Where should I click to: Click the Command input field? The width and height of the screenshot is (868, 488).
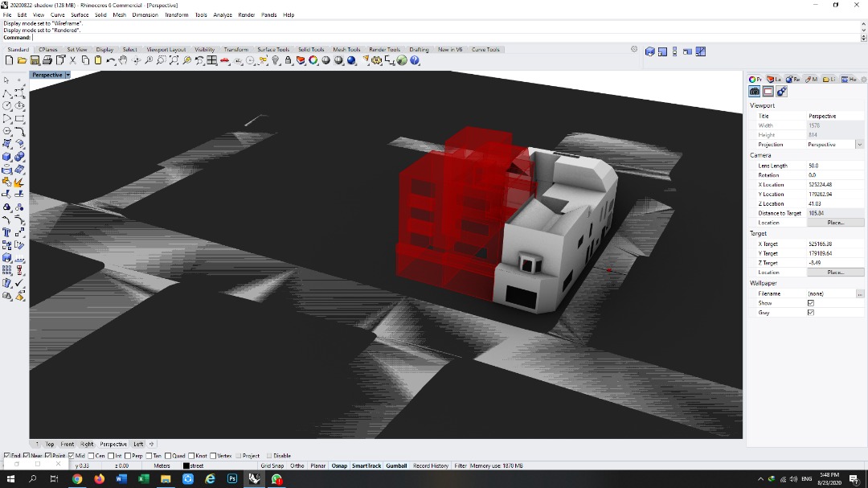445,38
